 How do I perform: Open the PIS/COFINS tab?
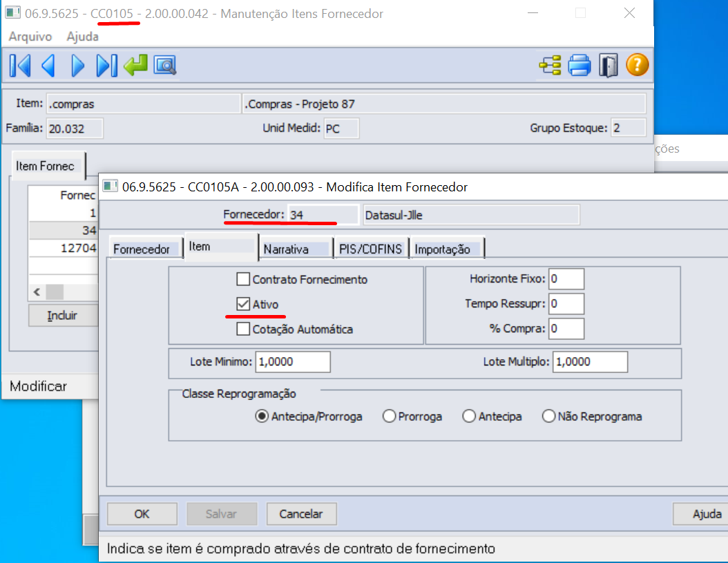371,249
